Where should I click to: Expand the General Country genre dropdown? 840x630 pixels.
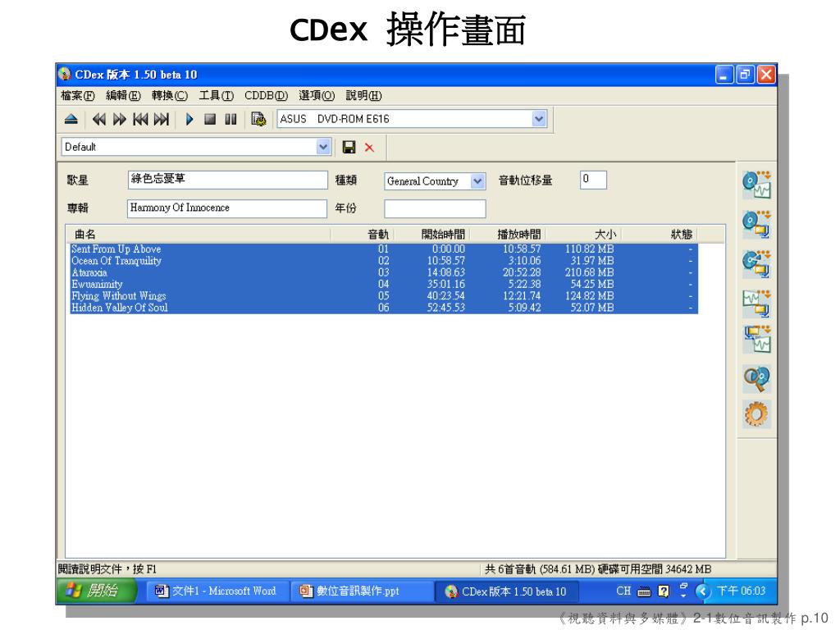477,181
